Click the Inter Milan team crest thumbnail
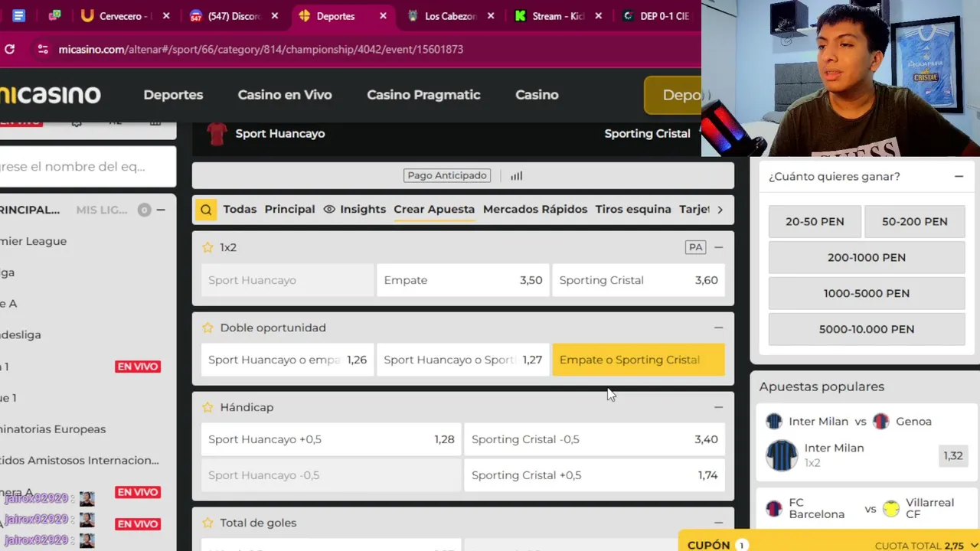 782,455
